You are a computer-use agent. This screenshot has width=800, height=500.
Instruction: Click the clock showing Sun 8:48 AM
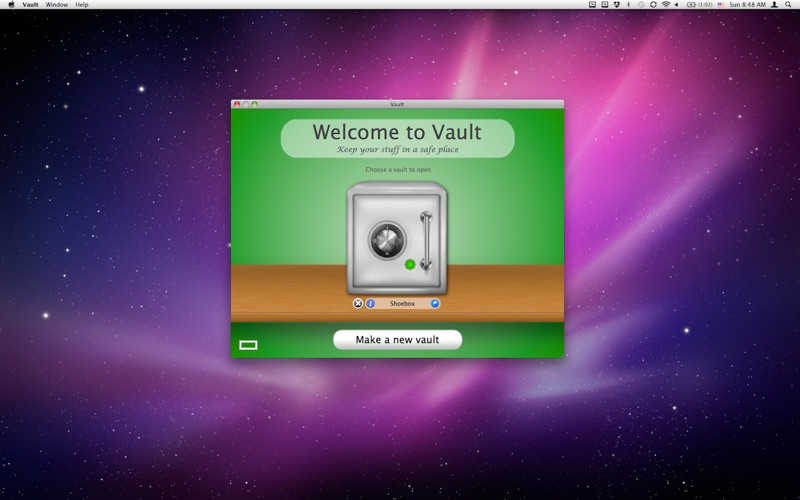coord(747,5)
